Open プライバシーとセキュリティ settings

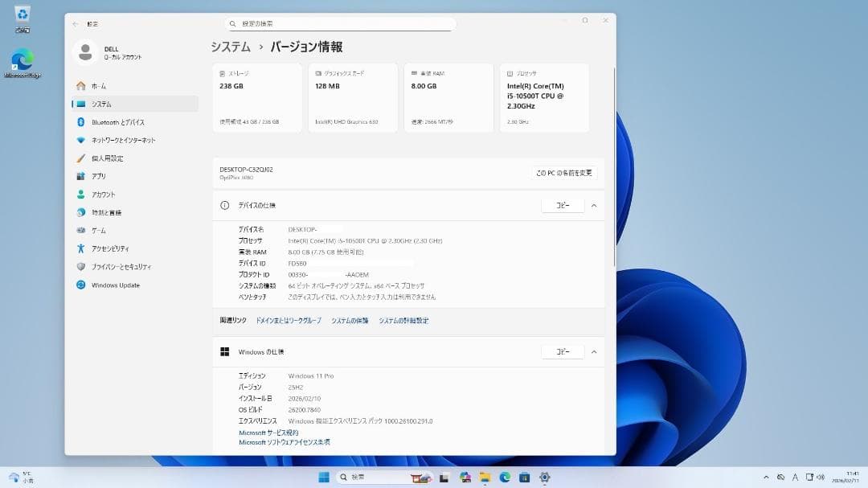tap(121, 266)
